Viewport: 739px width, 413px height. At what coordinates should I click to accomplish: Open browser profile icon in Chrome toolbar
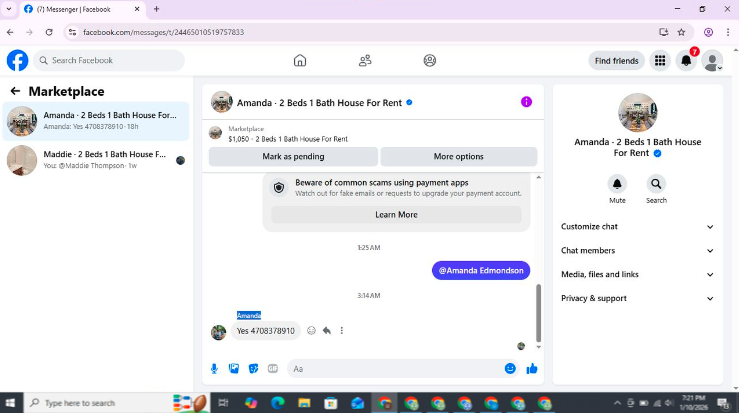(708, 32)
